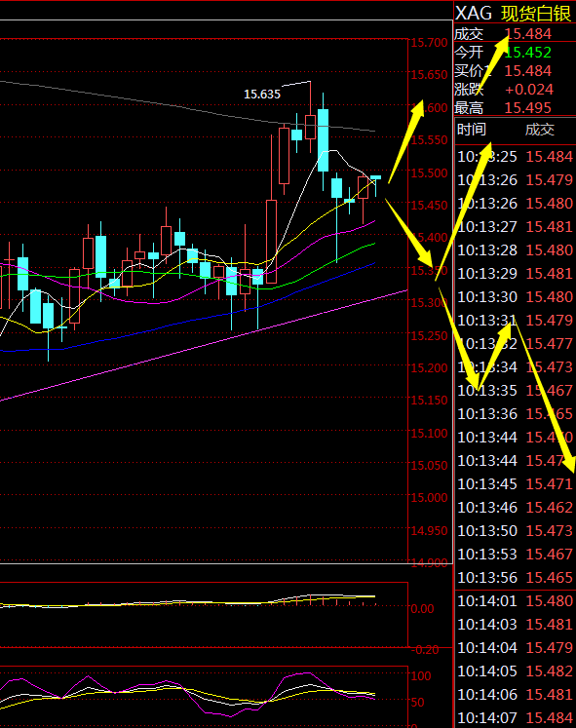Click the 15.700 price axis label

(430, 43)
